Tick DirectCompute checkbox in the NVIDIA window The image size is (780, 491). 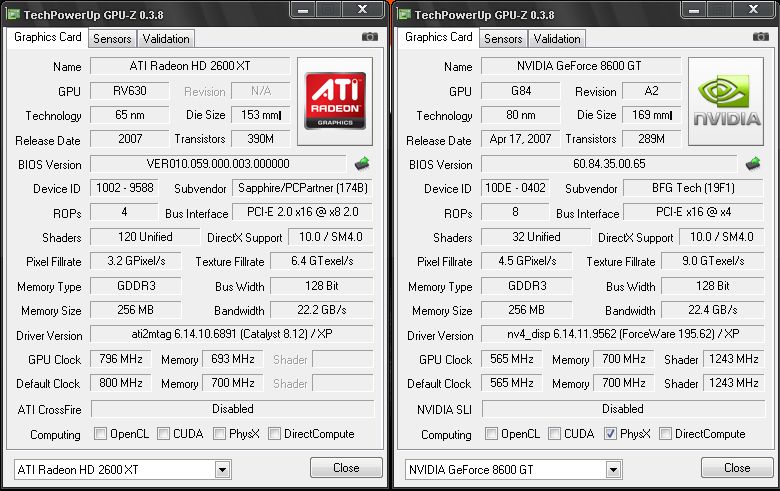[666, 434]
